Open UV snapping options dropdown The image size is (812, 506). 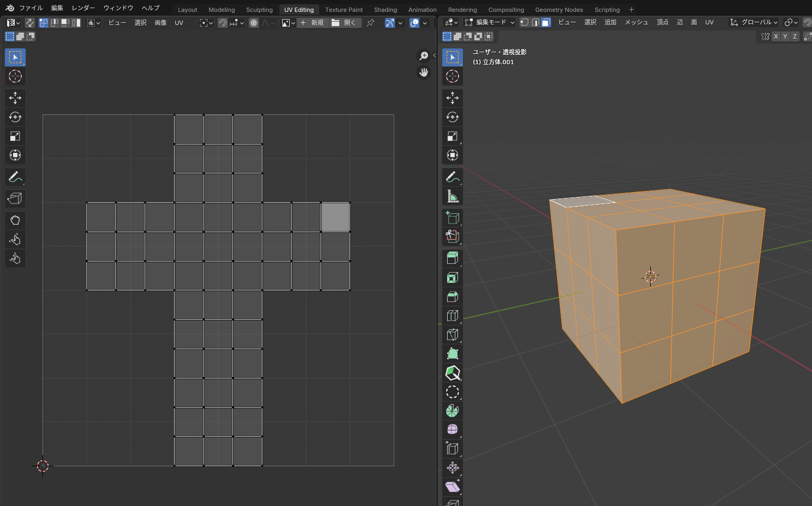pyautogui.click(x=237, y=23)
